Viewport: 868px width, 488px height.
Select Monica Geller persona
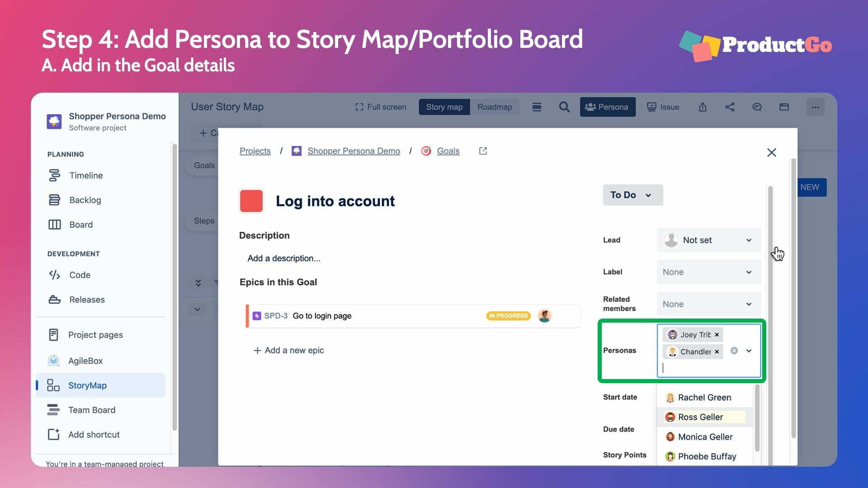pyautogui.click(x=704, y=437)
